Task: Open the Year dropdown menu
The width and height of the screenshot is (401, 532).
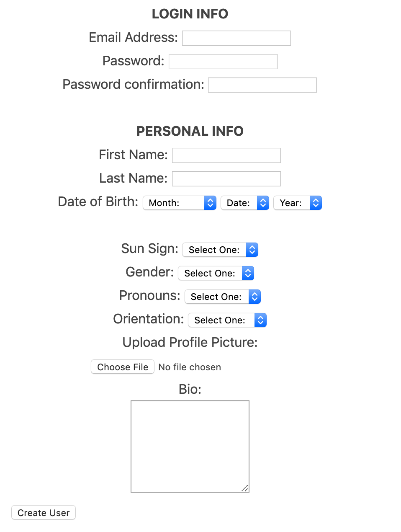Action: (297, 203)
